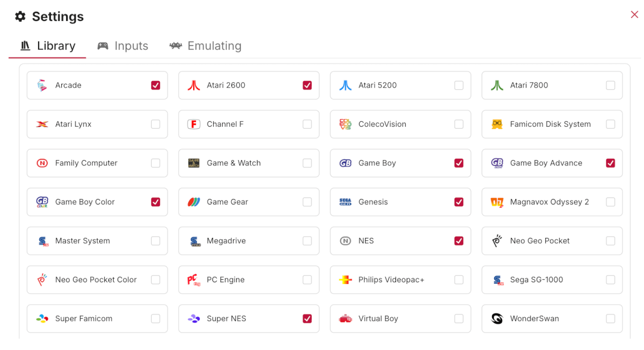Disable the Game Boy Advance checkbox
This screenshot has width=644, height=350.
point(610,163)
